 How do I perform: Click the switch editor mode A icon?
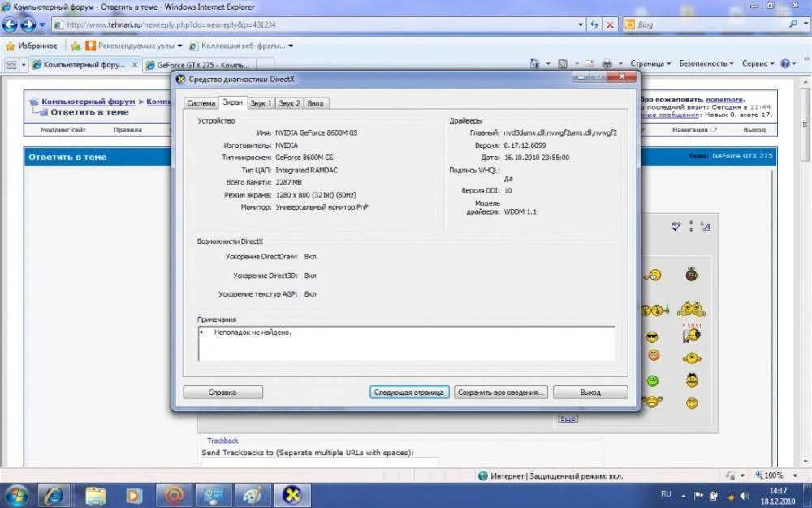point(706,226)
